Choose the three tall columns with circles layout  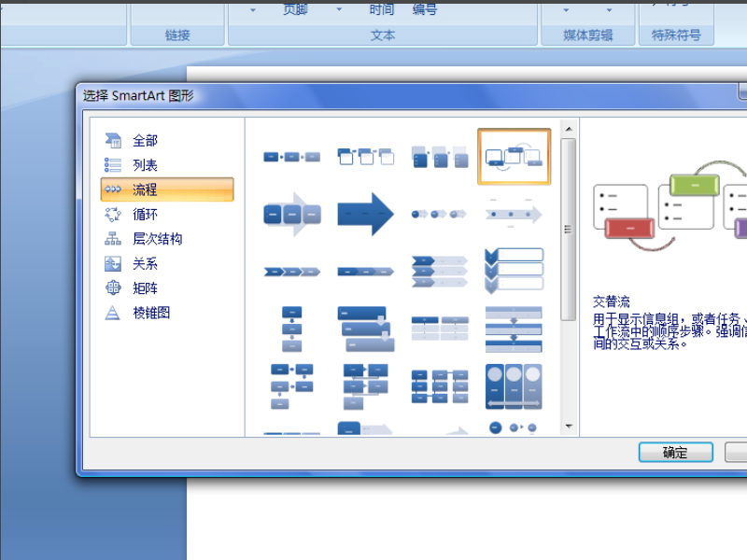point(514,386)
